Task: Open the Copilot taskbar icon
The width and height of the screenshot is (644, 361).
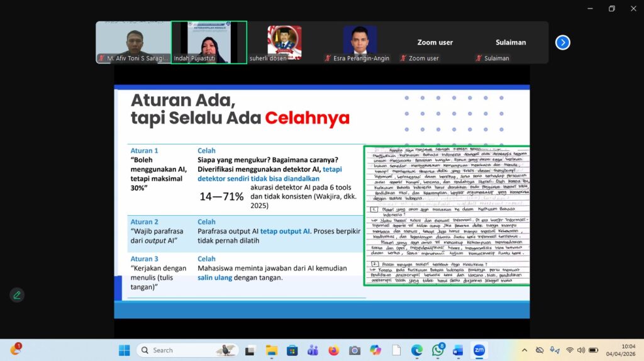Action: [x=375, y=350]
